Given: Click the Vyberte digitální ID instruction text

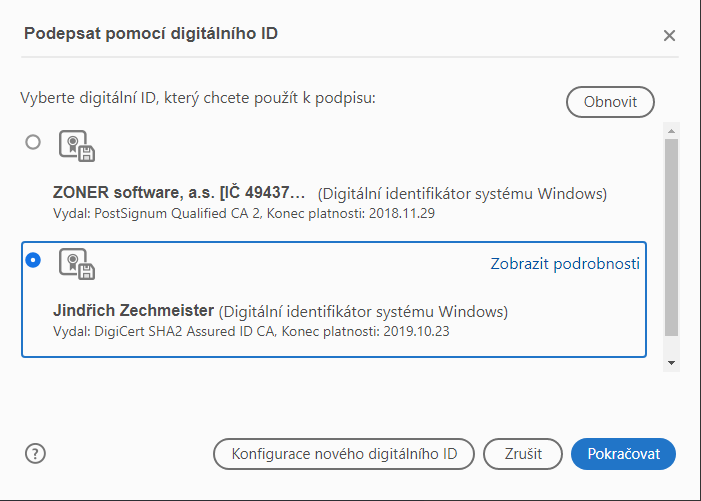Looking at the screenshot, I should click(x=197, y=98).
